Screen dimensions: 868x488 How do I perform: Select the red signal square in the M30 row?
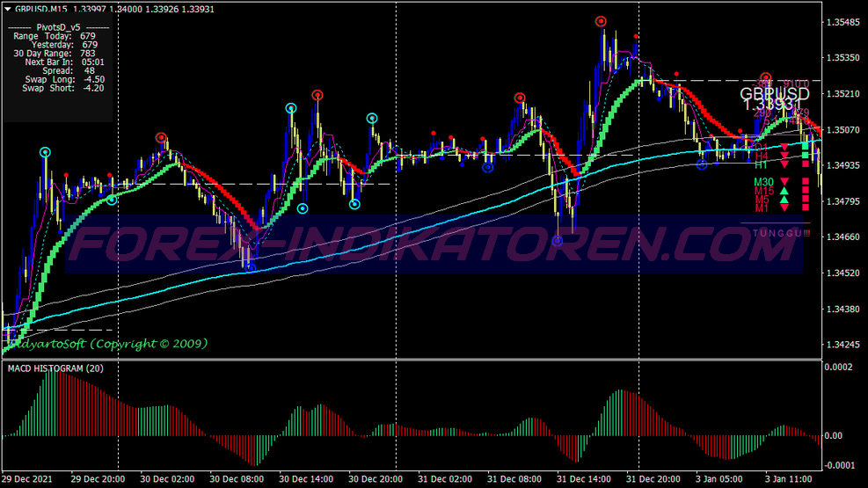click(x=805, y=182)
